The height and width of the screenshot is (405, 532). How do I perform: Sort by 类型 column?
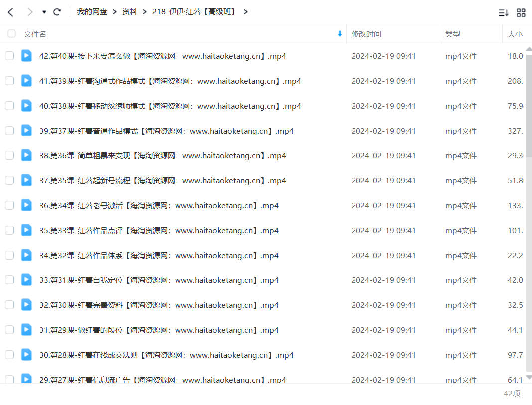[x=453, y=34]
